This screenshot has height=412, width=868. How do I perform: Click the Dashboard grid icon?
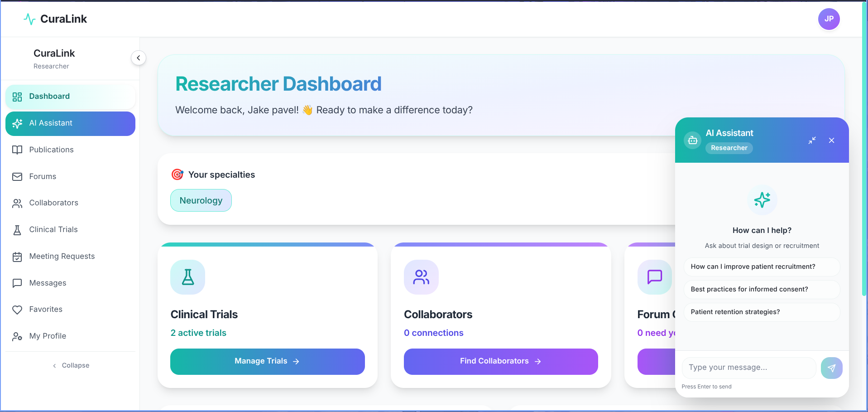17,97
